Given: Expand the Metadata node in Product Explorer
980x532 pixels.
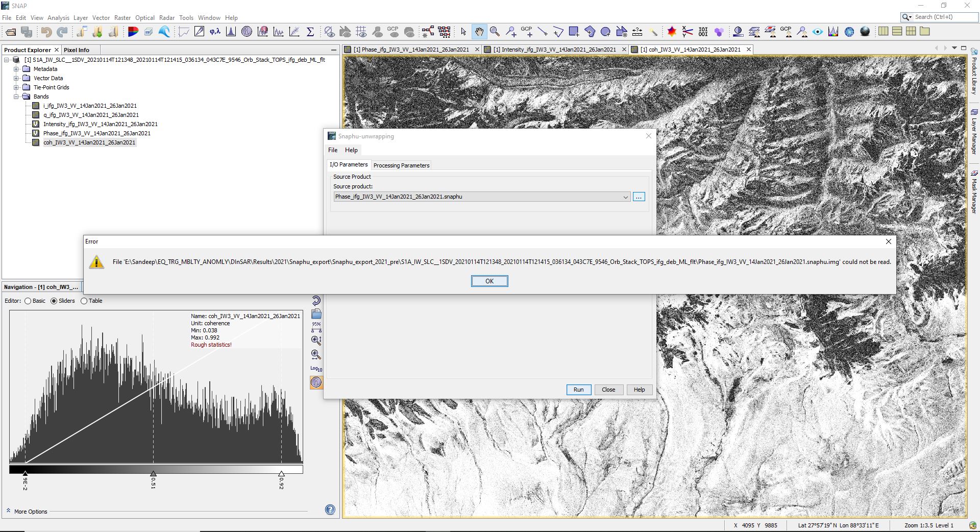Looking at the screenshot, I should 16,68.
